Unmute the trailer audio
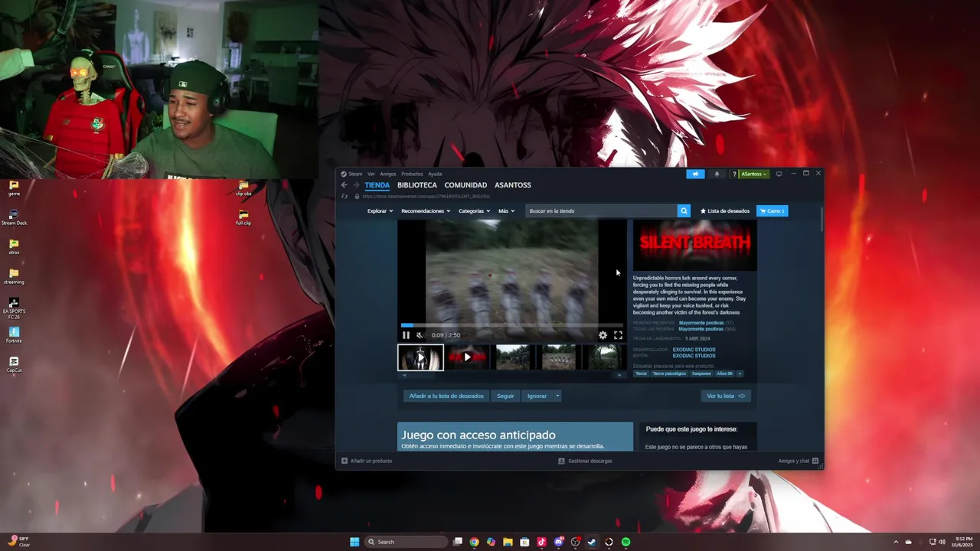This screenshot has width=980, height=551. (x=420, y=335)
